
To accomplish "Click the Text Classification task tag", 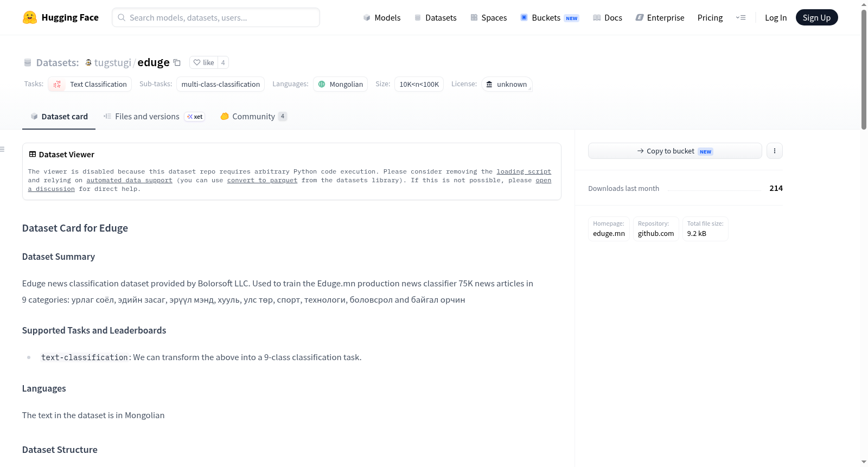I will click(90, 84).
